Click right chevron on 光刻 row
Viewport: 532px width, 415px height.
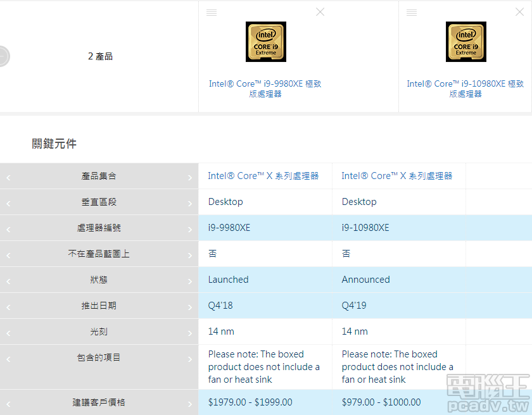click(189, 331)
